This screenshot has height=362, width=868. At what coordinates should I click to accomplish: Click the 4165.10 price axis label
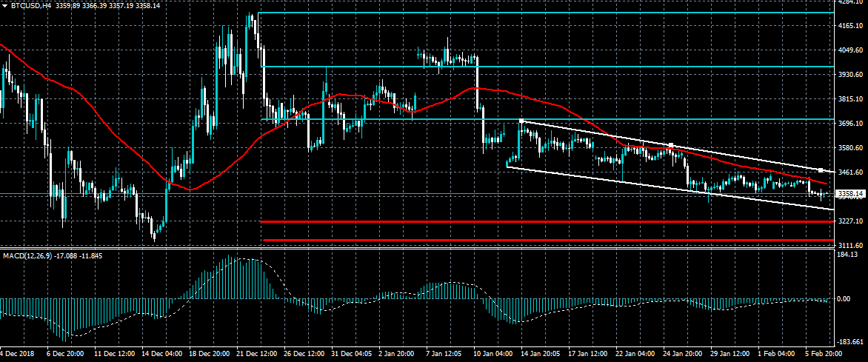pyautogui.click(x=852, y=26)
